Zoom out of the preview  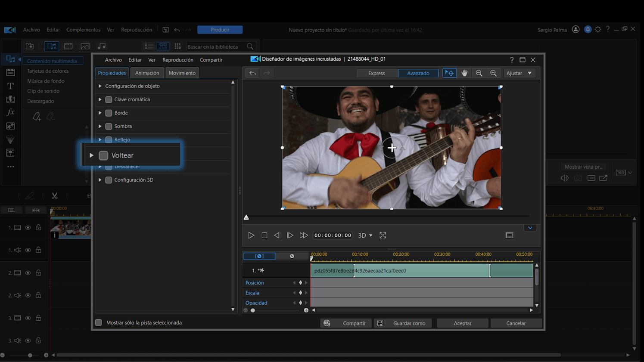[x=479, y=73]
